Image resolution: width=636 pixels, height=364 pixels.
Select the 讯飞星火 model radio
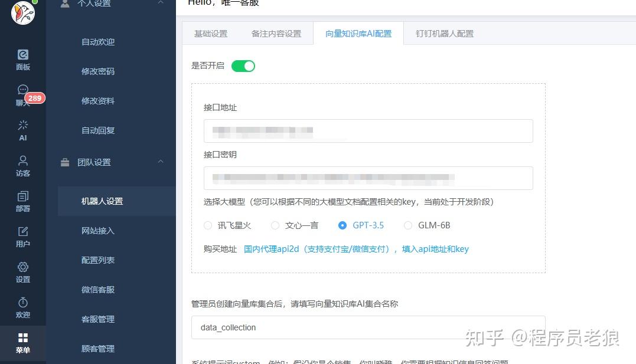[208, 225]
